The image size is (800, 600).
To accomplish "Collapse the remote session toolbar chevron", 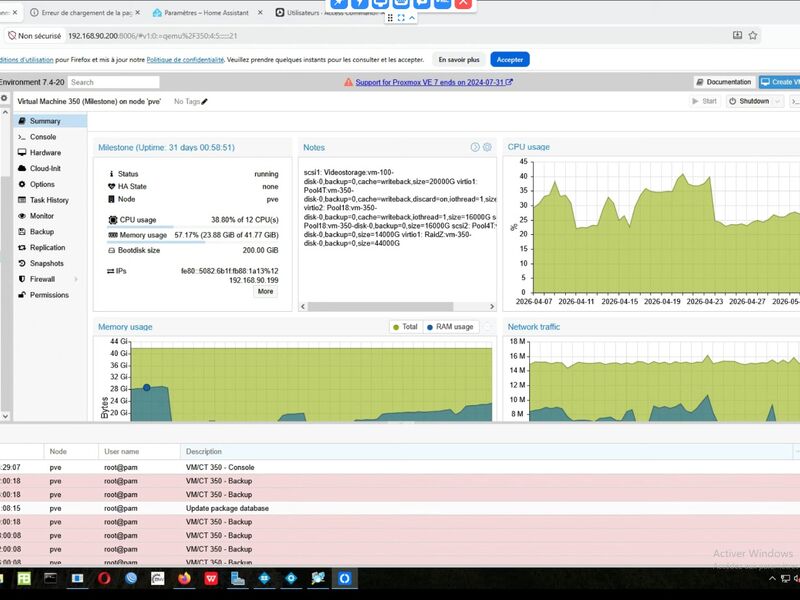I will (x=412, y=17).
